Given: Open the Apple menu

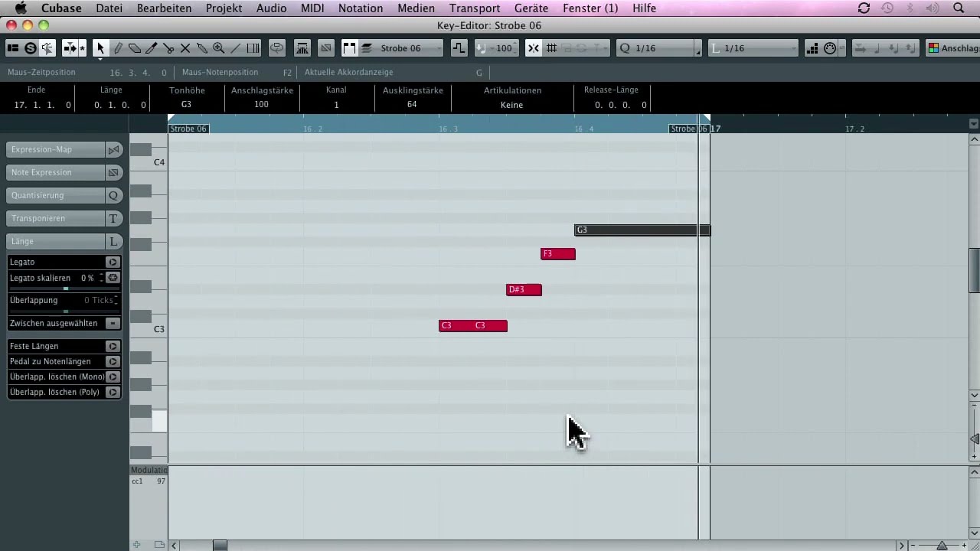Looking at the screenshot, I should (x=21, y=8).
